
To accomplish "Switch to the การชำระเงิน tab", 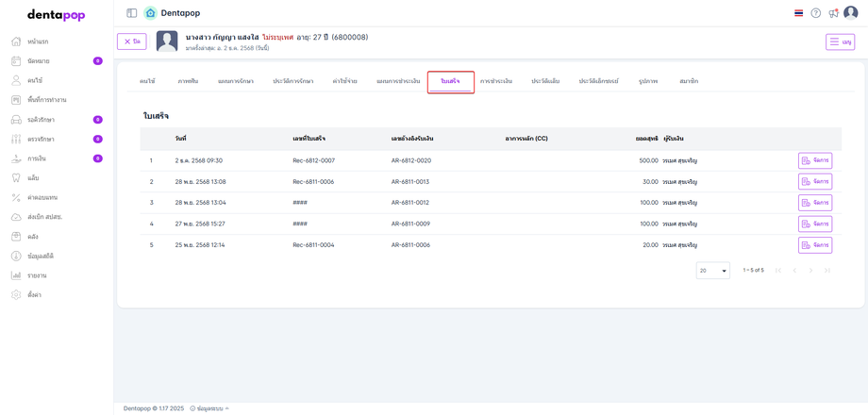I will pos(496,81).
